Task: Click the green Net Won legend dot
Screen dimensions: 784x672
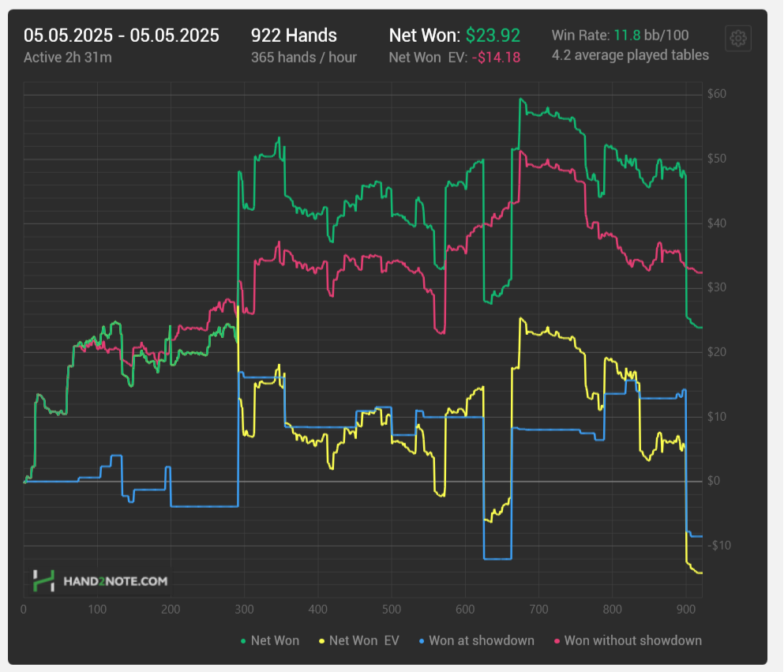Action: coord(243,641)
